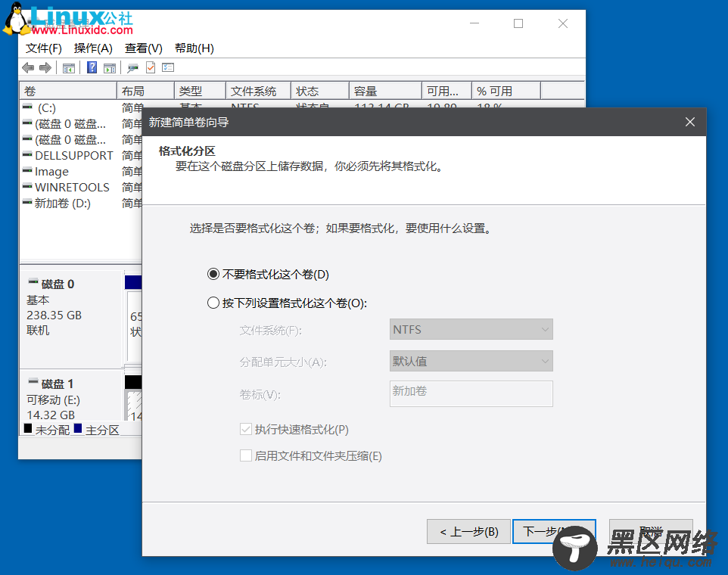This screenshot has height=575, width=728.
Task: Select the first (磁盘 0 磁盘... volume row
Action: click(70, 124)
